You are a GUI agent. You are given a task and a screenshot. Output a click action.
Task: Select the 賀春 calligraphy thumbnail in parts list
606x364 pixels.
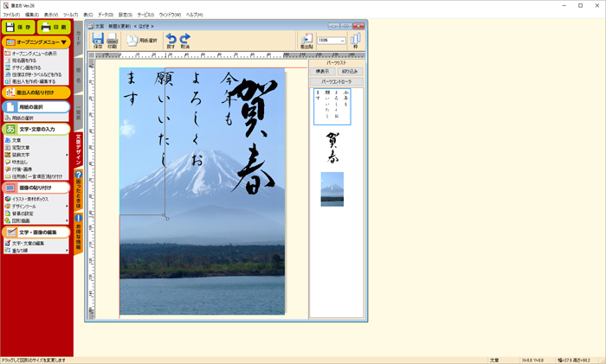(332, 147)
